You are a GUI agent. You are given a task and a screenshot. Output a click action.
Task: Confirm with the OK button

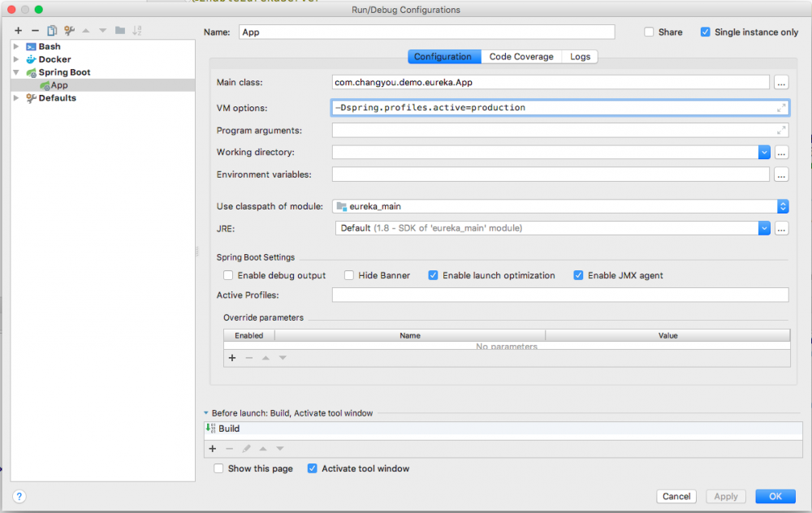[x=775, y=497]
